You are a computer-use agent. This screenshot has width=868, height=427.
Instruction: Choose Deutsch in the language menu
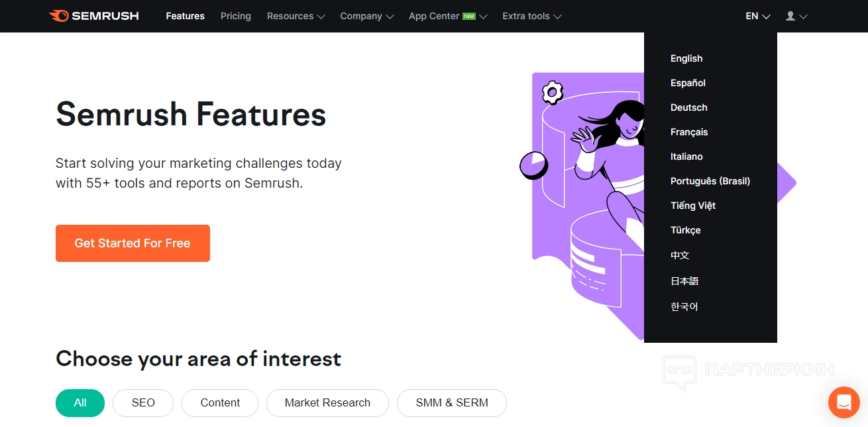click(688, 107)
